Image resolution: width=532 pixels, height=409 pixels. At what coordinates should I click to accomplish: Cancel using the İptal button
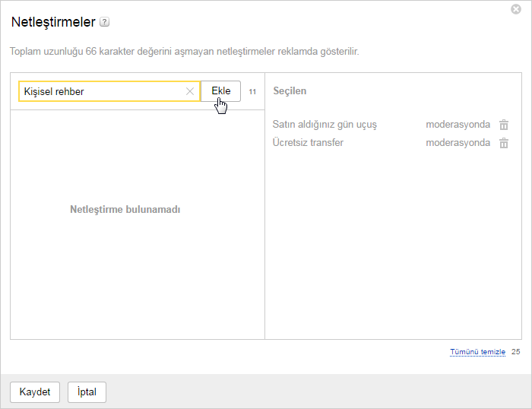87,392
